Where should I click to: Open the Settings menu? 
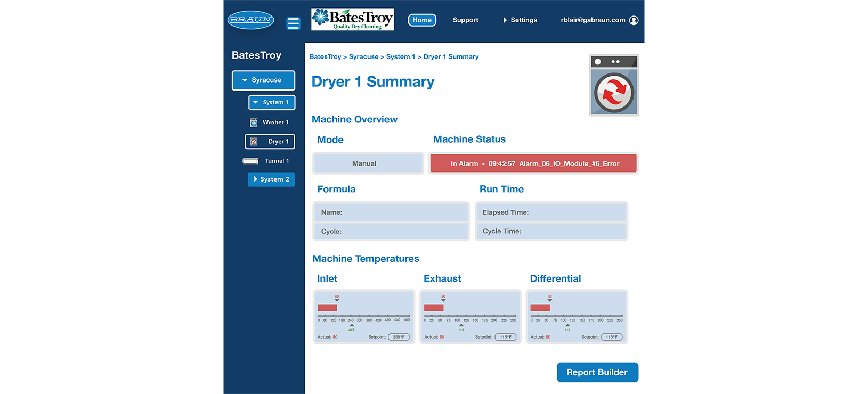coord(524,20)
